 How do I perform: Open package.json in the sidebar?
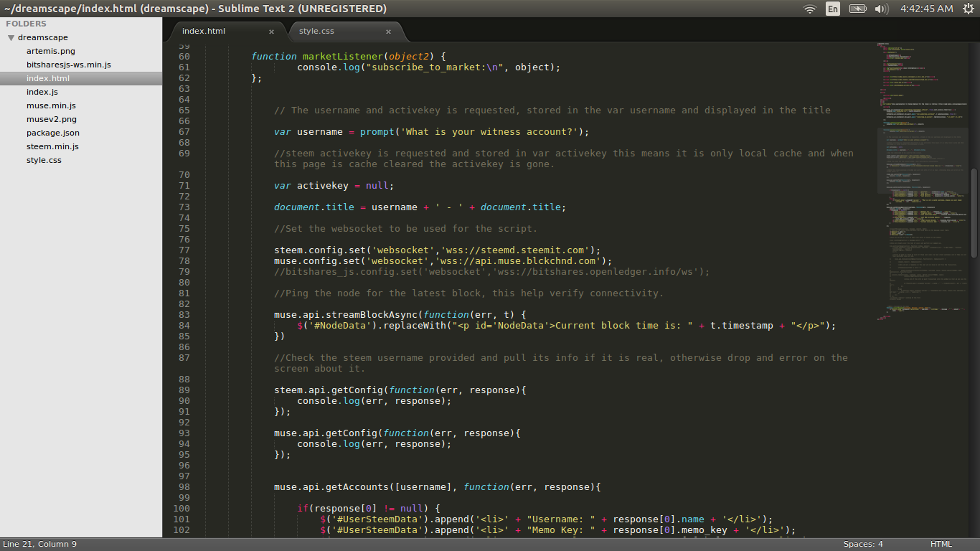point(53,133)
